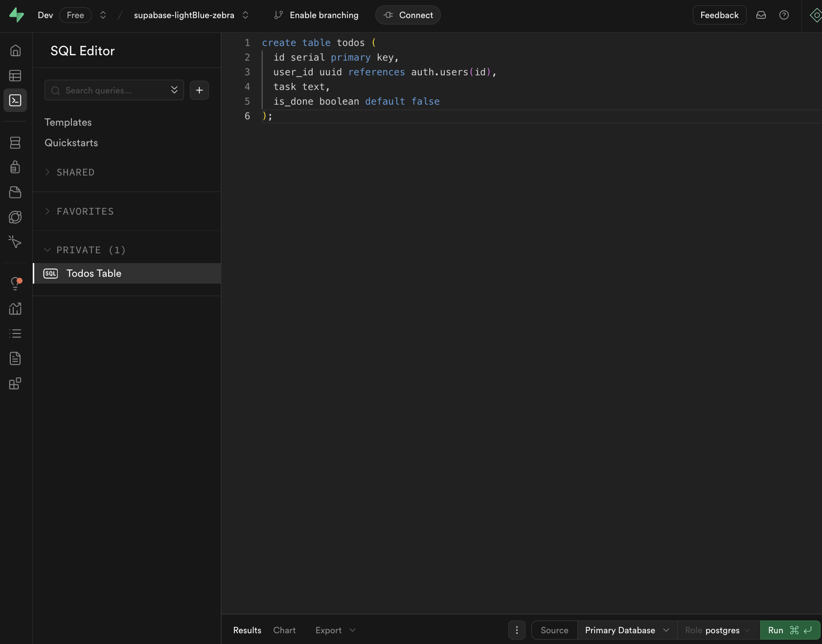Open the Primary Database source dropdown
Screen dimensions: 822x644
point(627,630)
